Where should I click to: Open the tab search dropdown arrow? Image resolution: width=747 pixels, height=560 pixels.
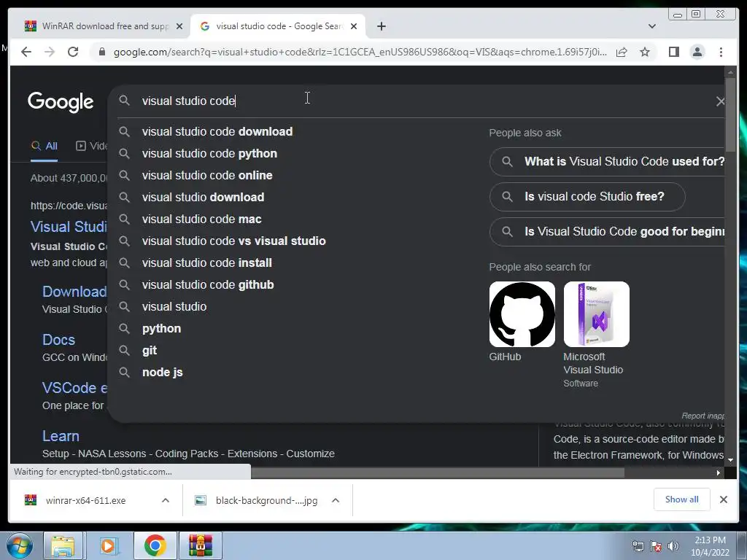click(651, 26)
